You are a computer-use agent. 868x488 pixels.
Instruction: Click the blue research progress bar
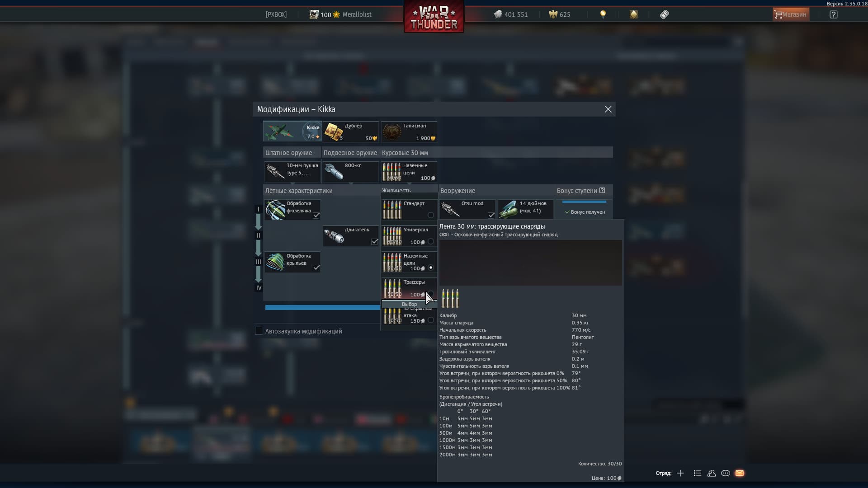click(322, 307)
